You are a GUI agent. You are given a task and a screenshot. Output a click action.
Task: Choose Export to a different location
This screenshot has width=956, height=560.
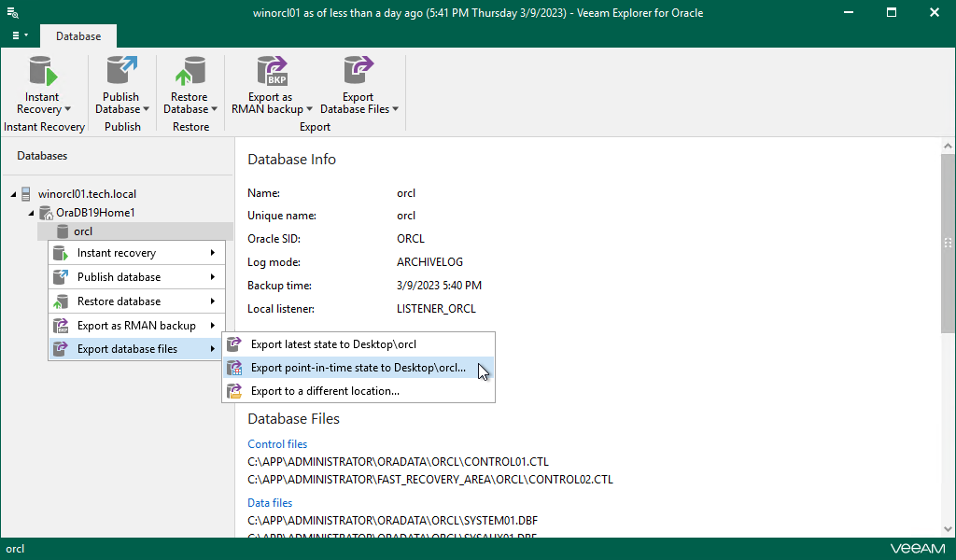coord(325,391)
